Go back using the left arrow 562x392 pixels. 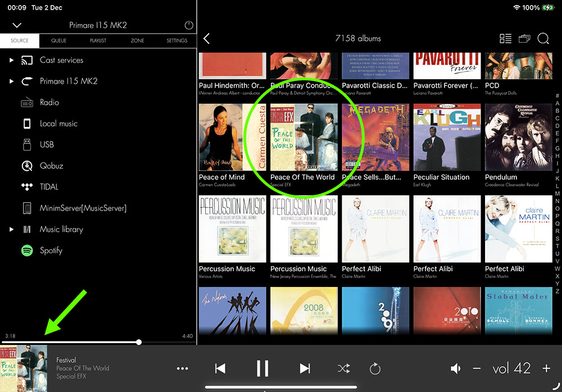(x=207, y=38)
